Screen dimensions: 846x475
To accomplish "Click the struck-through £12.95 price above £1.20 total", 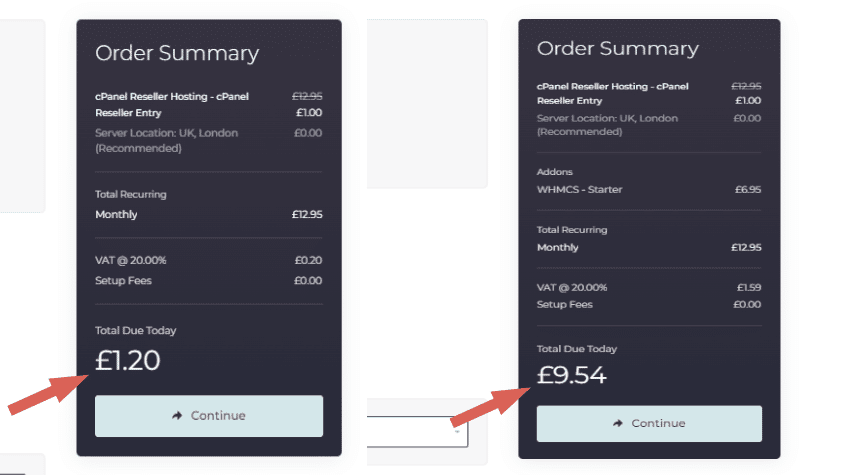I will click(307, 96).
